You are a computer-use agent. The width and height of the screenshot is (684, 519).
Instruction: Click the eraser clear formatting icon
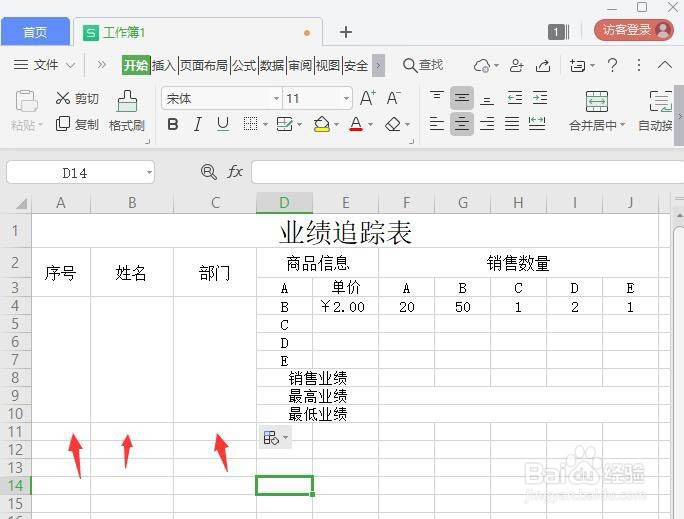(393, 124)
